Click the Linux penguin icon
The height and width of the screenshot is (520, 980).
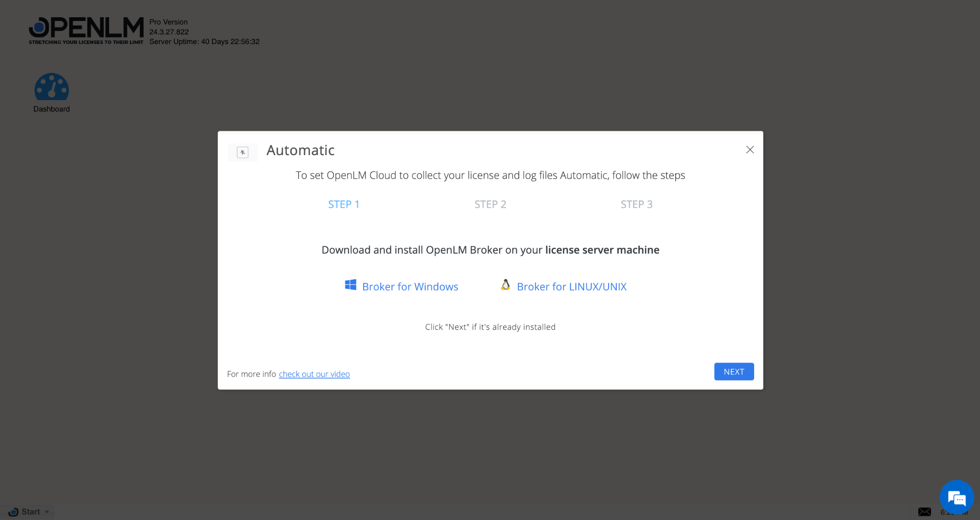505,285
